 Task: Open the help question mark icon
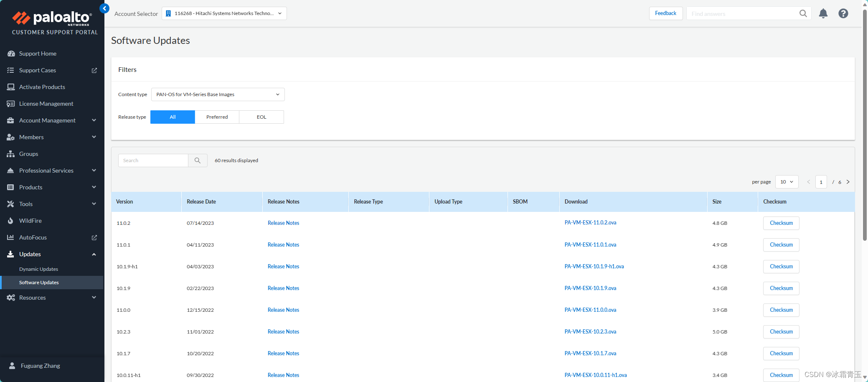point(843,13)
